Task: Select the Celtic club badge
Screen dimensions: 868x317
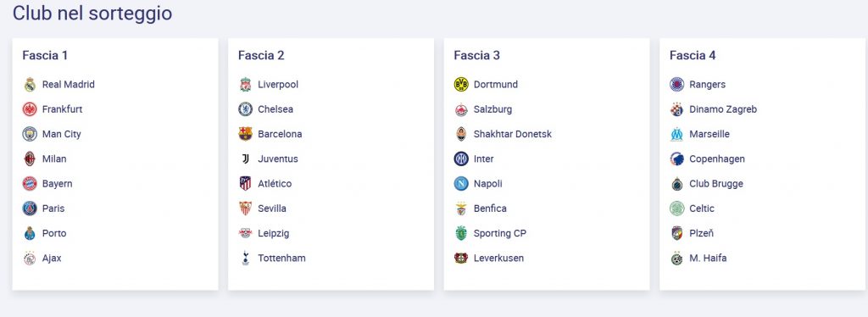Action: click(x=677, y=209)
